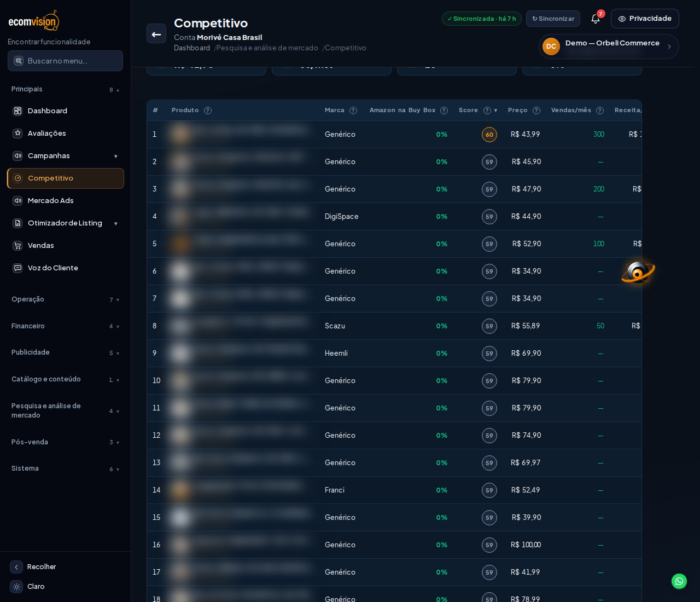Expand Pesquisa e análise de mercado section

65,410
